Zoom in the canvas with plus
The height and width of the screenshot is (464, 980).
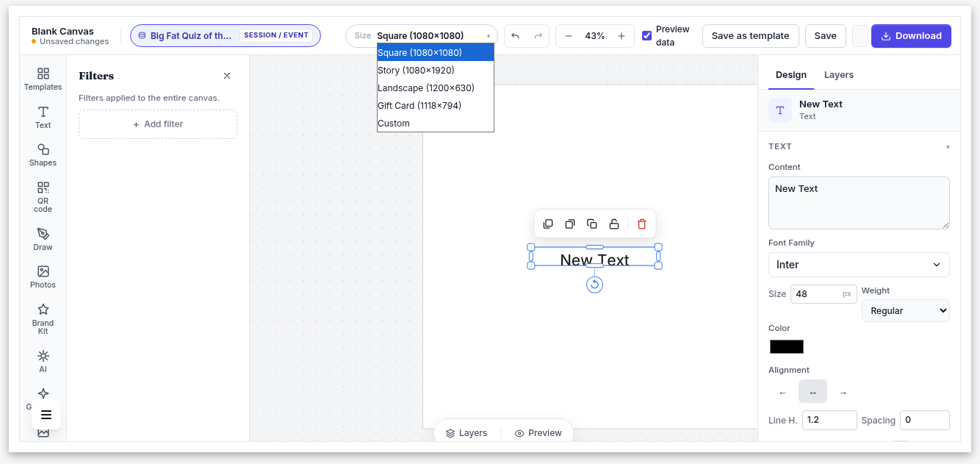[x=621, y=36]
